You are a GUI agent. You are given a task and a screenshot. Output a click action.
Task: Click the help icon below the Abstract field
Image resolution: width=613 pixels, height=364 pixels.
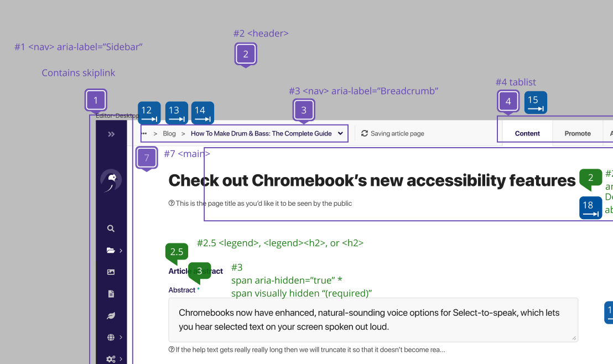(172, 349)
